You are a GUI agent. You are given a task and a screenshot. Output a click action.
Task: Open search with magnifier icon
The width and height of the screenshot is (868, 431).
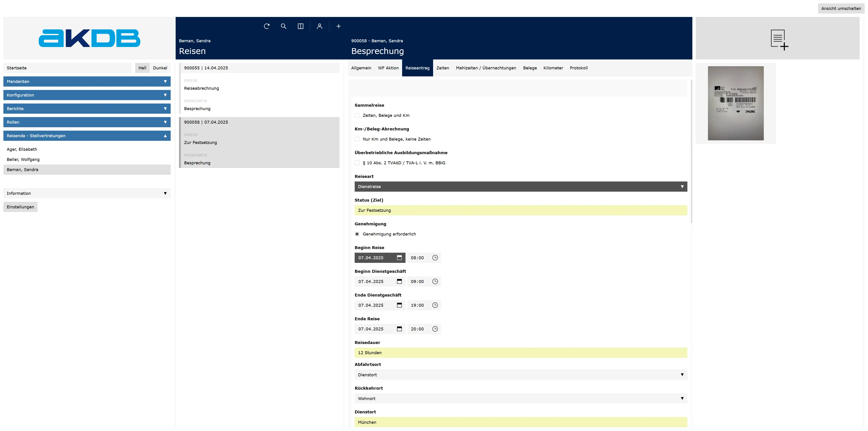tap(283, 26)
